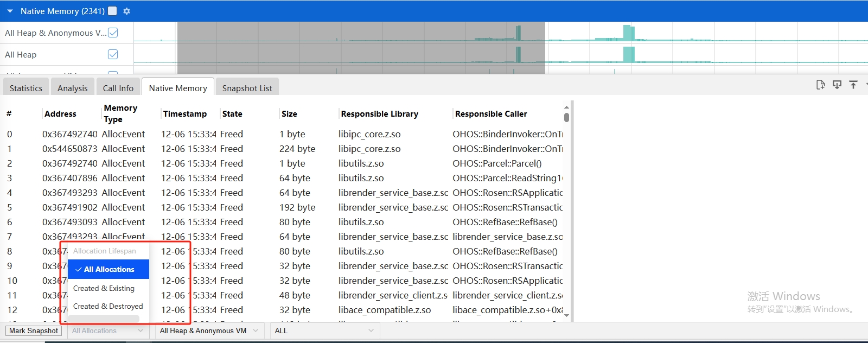The image size is (868, 343).
Task: Click the move-to-top arrow icon
Action: (853, 85)
